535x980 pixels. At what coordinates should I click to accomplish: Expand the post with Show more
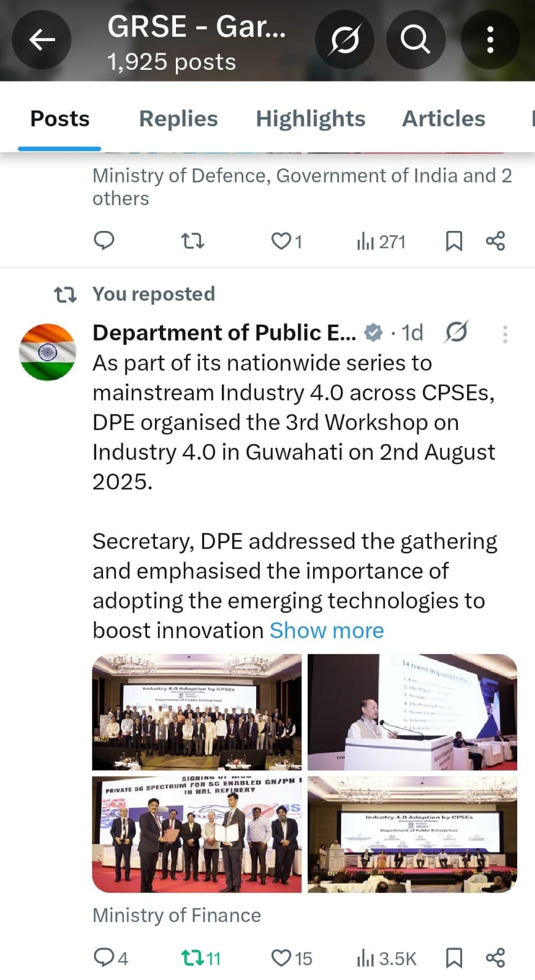pyautogui.click(x=327, y=630)
